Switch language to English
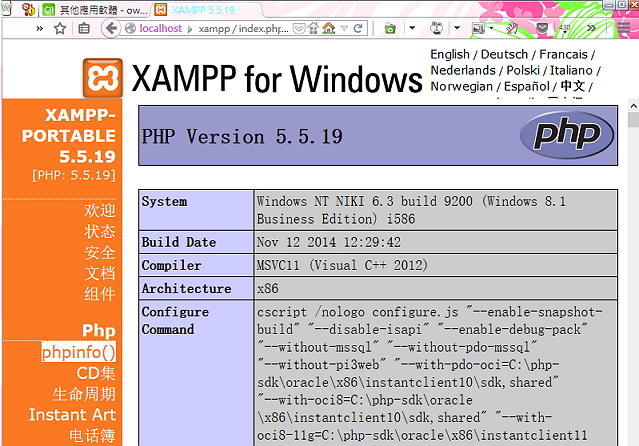 click(x=450, y=54)
